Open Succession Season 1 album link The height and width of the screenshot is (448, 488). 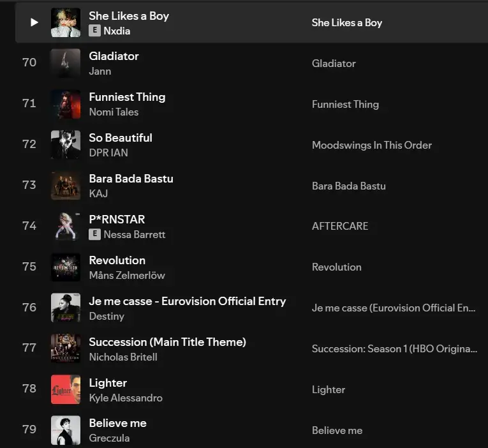394,348
